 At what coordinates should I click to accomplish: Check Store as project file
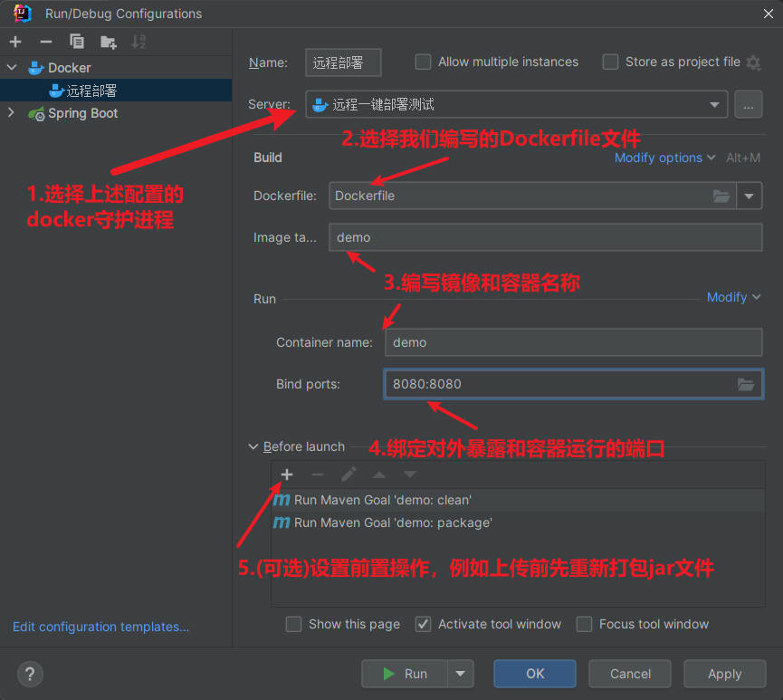610,62
